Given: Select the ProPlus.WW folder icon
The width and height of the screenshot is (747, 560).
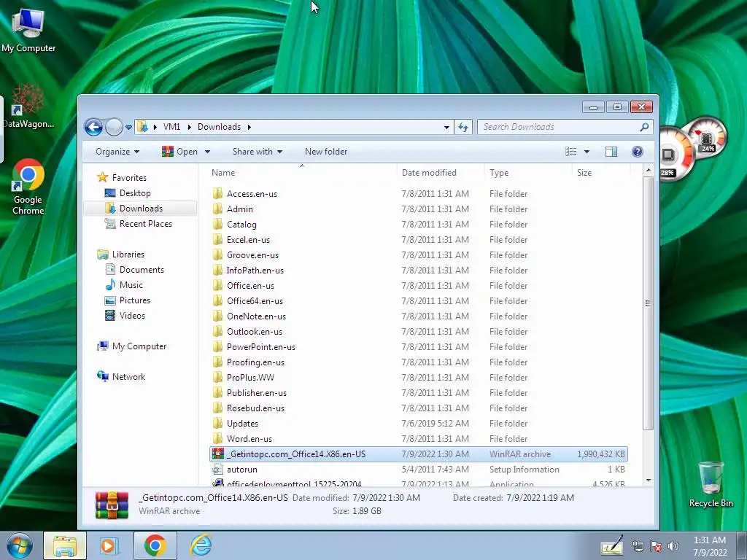Looking at the screenshot, I should pyautogui.click(x=217, y=377).
